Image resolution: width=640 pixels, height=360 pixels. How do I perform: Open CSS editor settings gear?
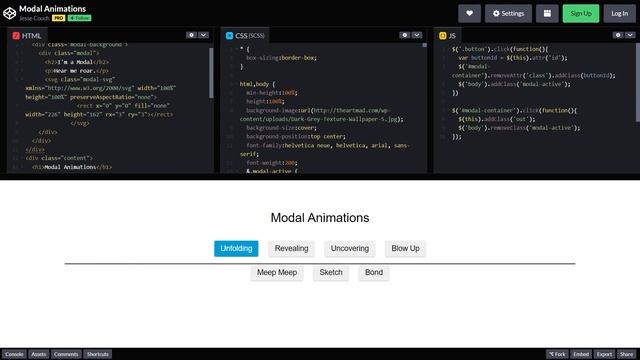tap(404, 35)
